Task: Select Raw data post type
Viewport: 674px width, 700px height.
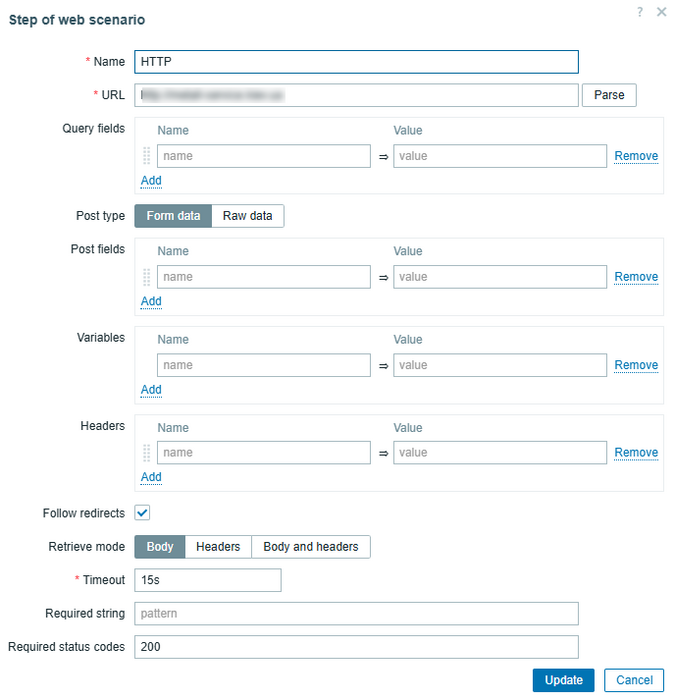Action: pos(248,216)
